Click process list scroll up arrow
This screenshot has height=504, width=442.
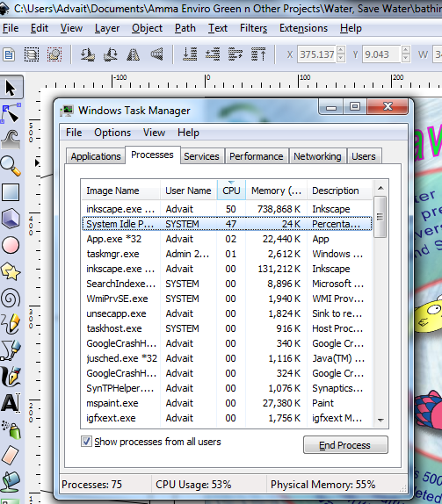[x=380, y=189]
